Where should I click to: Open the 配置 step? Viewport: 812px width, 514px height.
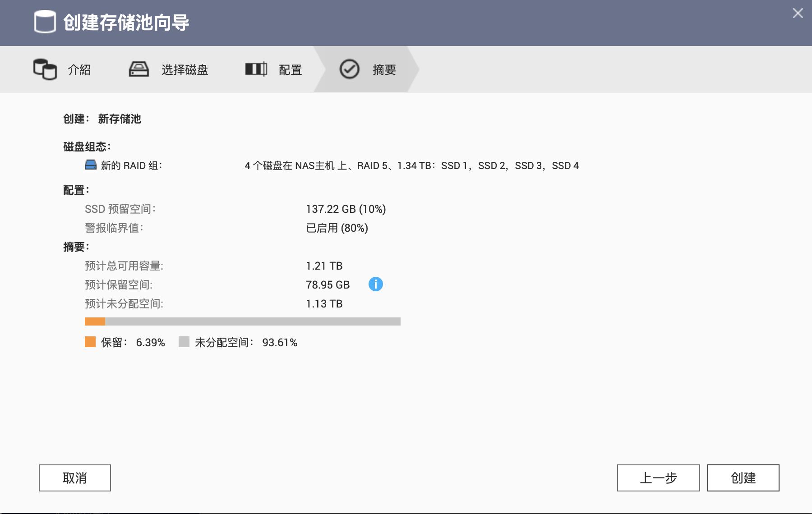click(x=291, y=70)
